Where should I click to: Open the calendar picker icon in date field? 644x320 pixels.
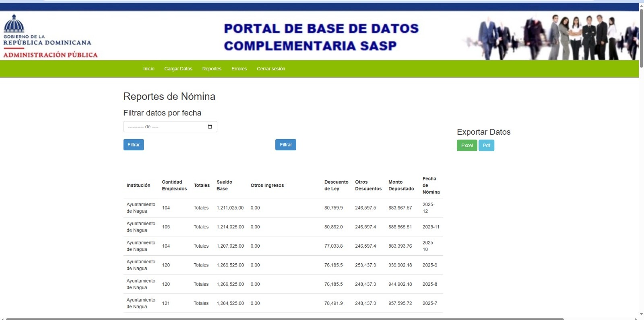pos(210,127)
